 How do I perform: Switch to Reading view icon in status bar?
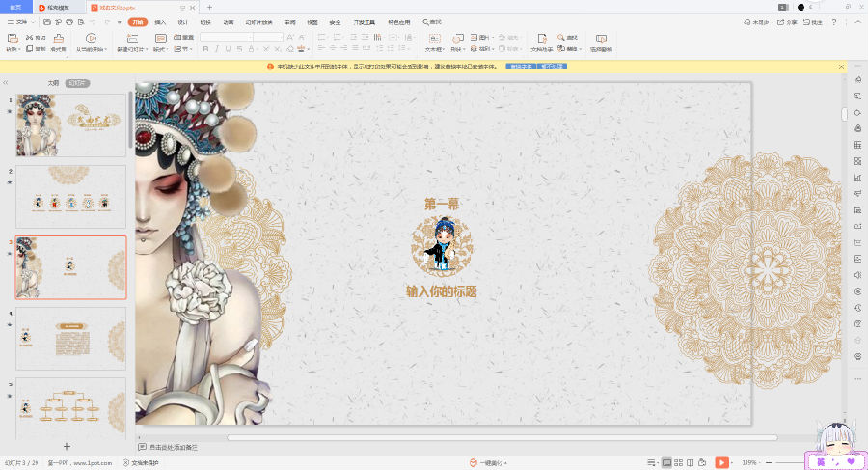click(x=690, y=462)
